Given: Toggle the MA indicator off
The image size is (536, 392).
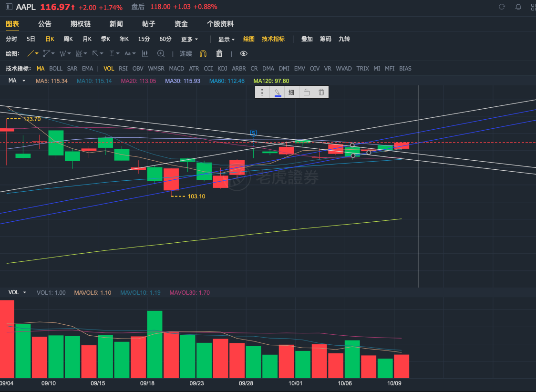Looking at the screenshot, I should (x=41, y=68).
